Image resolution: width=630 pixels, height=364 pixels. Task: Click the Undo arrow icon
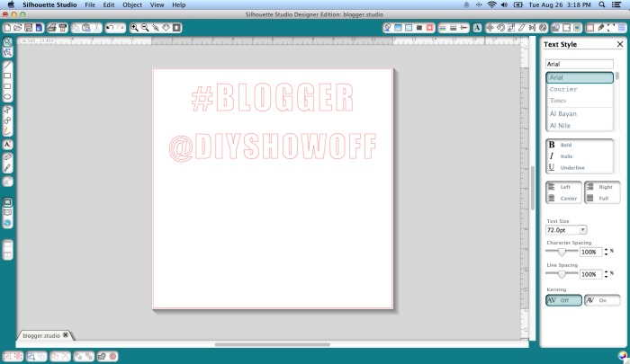pyautogui.click(x=110, y=29)
